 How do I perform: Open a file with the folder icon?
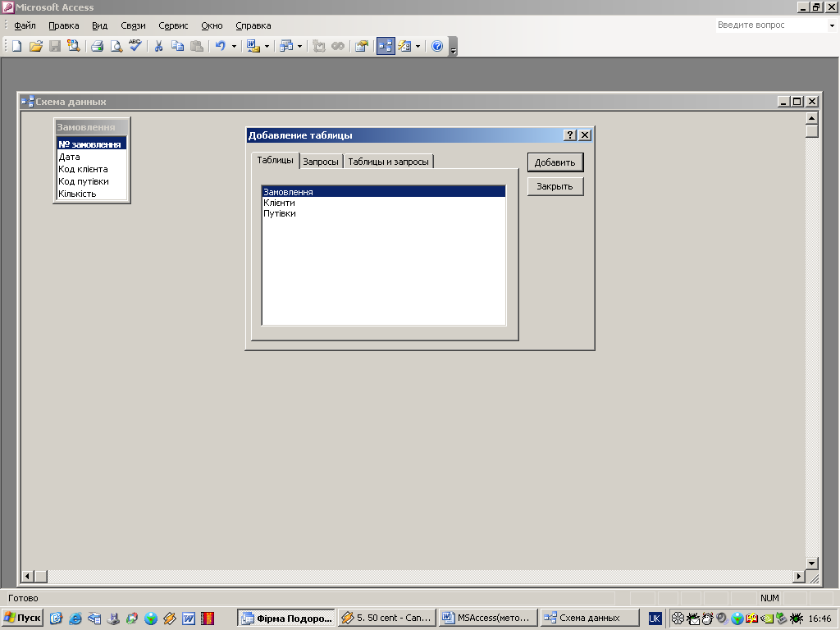click(36, 46)
